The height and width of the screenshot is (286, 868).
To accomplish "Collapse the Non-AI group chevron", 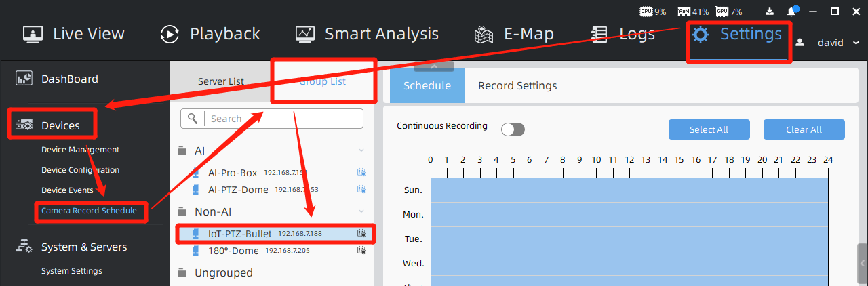I will coord(361,211).
